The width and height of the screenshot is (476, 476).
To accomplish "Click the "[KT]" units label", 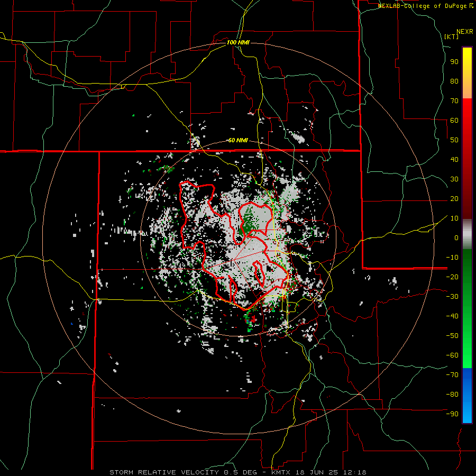I will 452,36.
